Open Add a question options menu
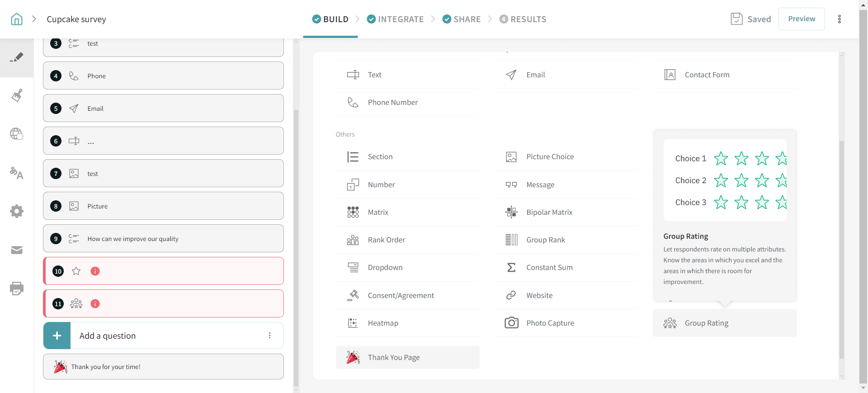The height and width of the screenshot is (393, 868). click(x=269, y=336)
